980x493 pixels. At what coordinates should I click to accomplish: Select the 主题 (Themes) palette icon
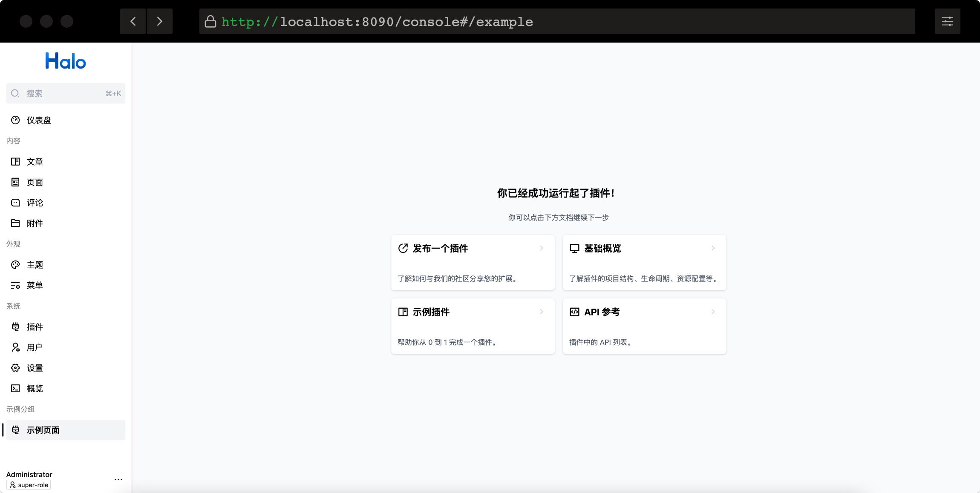click(15, 264)
